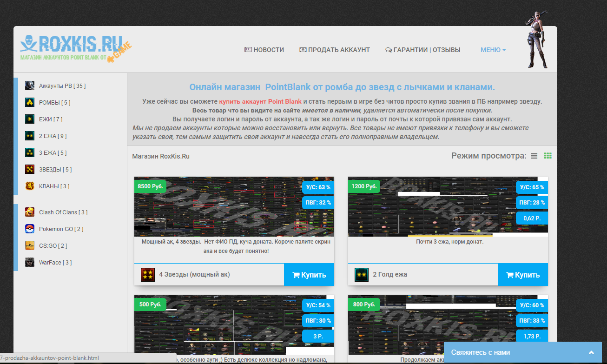Open the WarFace game icon
Screen dimensions: 607x364
pos(30,262)
